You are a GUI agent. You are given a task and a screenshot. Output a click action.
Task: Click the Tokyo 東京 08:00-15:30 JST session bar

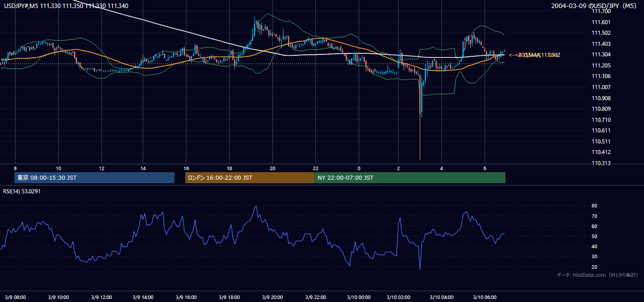tap(94, 178)
